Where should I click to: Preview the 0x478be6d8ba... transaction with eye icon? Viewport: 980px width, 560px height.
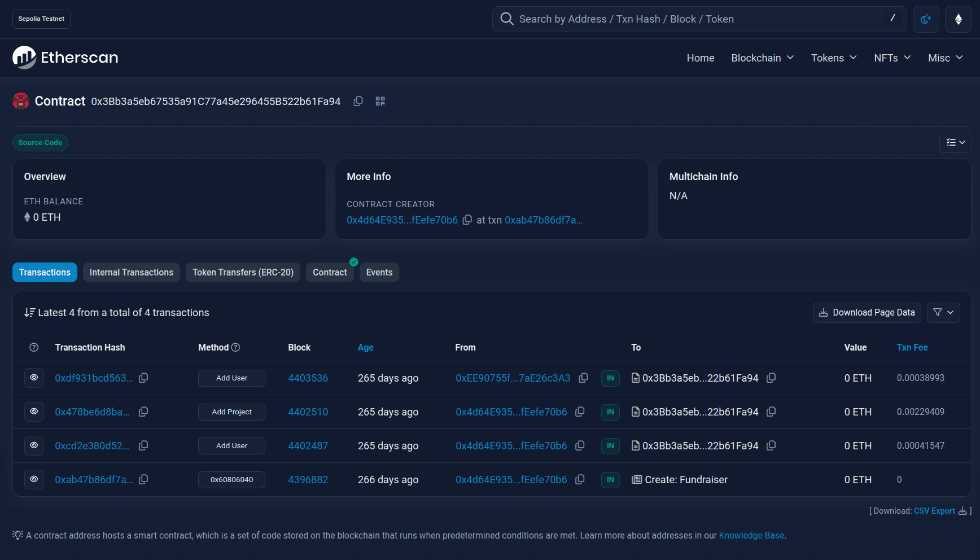click(34, 412)
